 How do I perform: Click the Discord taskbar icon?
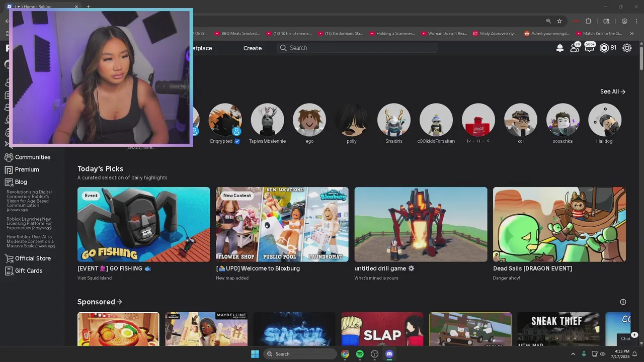[x=389, y=354]
